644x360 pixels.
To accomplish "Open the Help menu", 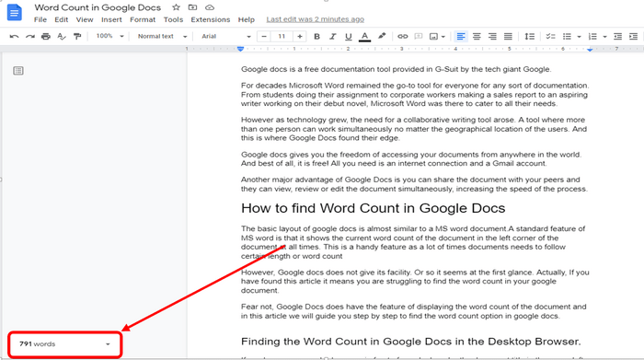I will click(x=247, y=19).
